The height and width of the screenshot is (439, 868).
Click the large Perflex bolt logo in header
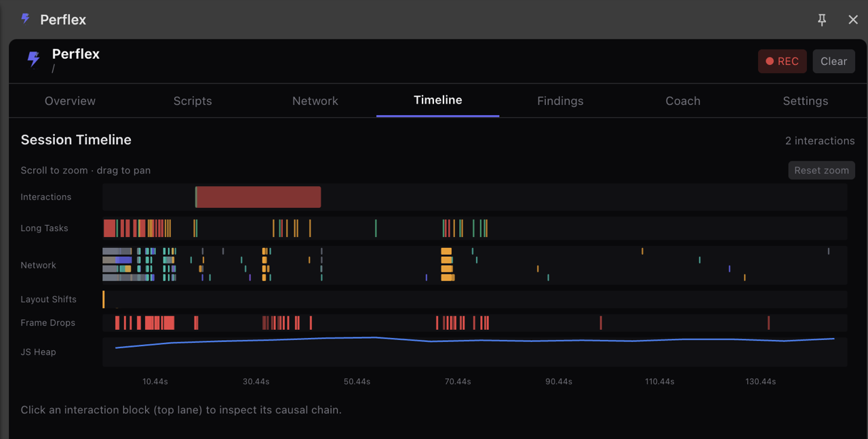pyautogui.click(x=33, y=59)
